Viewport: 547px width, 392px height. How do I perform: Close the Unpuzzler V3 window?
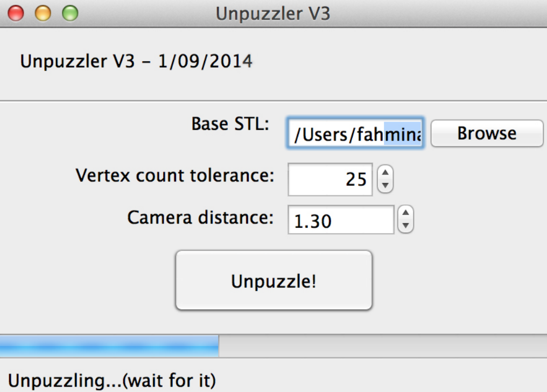[16, 13]
